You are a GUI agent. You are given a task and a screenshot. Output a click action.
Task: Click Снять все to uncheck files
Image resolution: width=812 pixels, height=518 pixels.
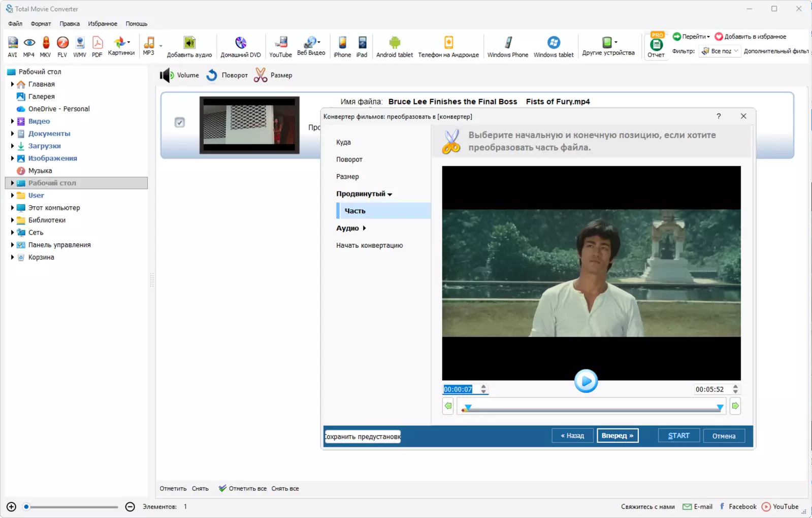(x=285, y=489)
